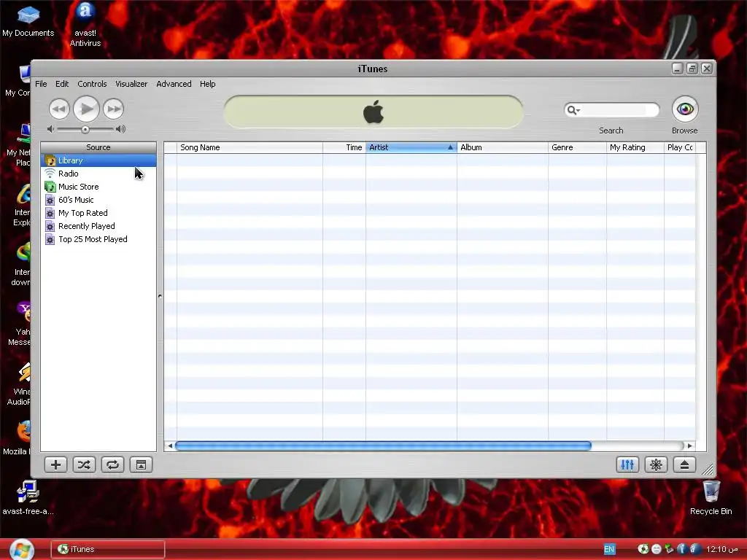This screenshot has height=560, width=747.
Task: Toggle the artwork viewer button
Action: 141,464
